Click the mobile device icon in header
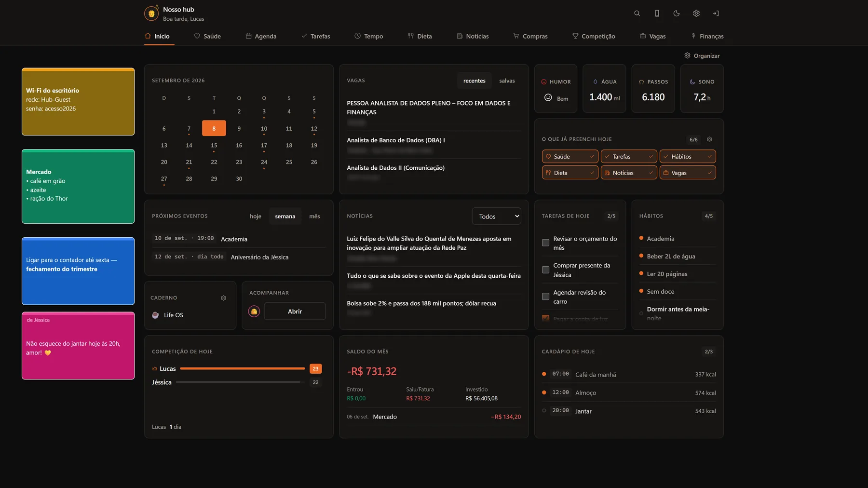 point(657,14)
